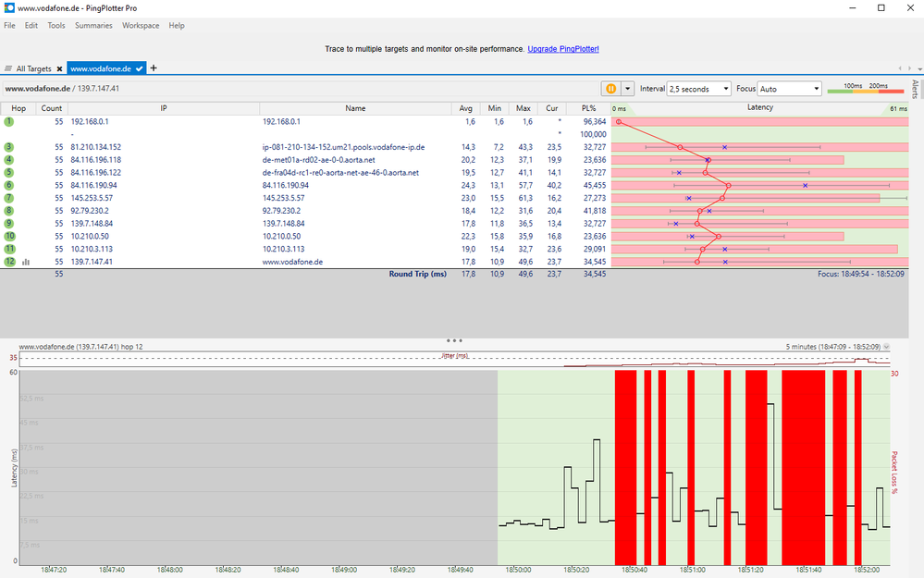924x578 pixels.
Task: Click the PL% column header
Action: pyautogui.click(x=588, y=108)
